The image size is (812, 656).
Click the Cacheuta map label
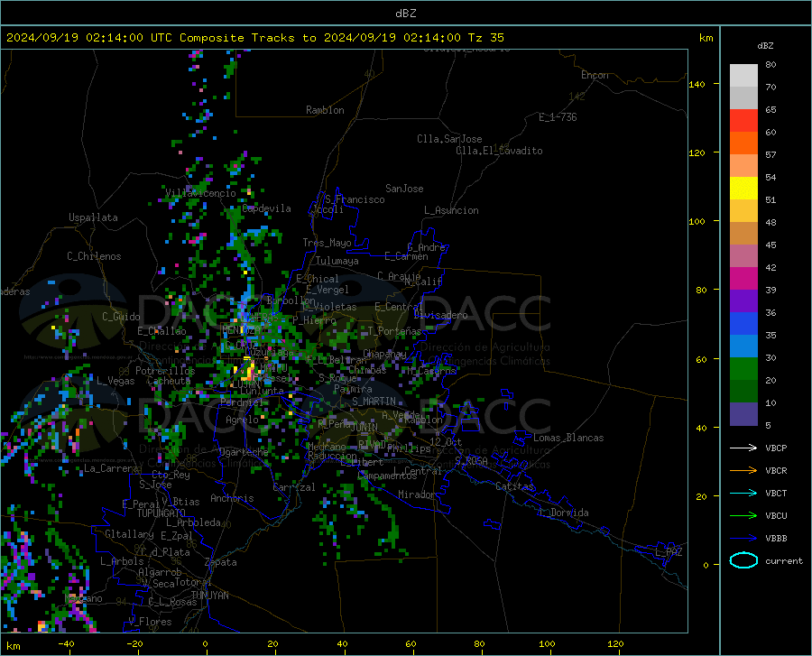tap(169, 381)
